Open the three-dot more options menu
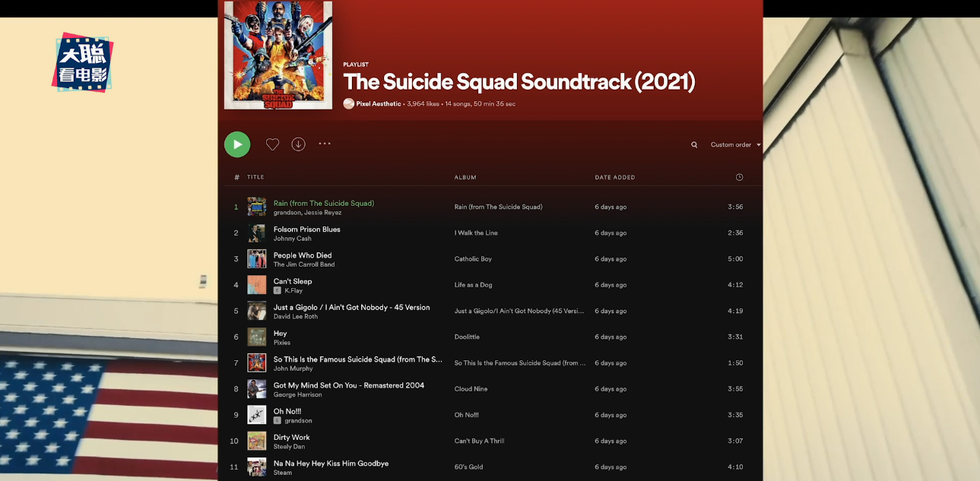The width and height of the screenshot is (980, 481). (325, 144)
